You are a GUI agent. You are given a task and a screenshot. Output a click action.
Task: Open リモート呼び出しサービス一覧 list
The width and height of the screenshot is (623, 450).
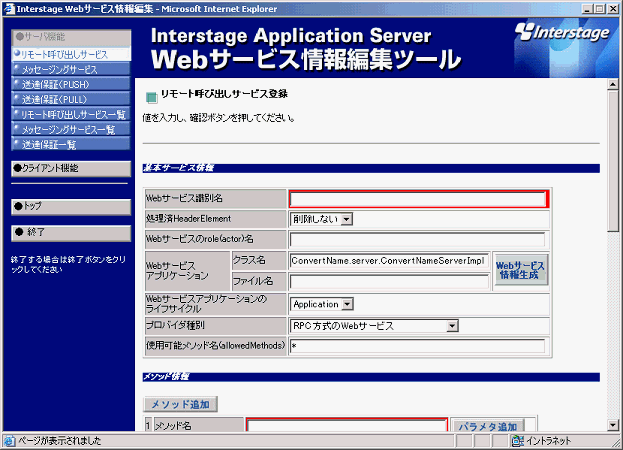pyautogui.click(x=71, y=114)
